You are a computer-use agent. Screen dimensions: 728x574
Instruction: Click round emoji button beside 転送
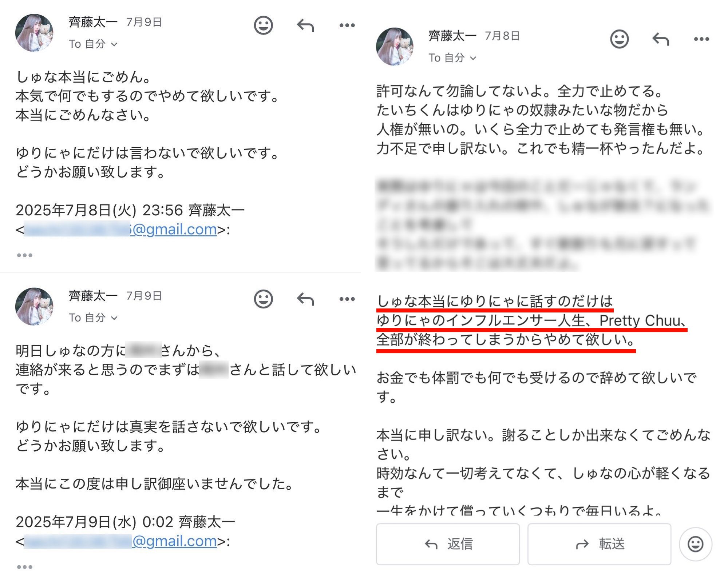(695, 544)
